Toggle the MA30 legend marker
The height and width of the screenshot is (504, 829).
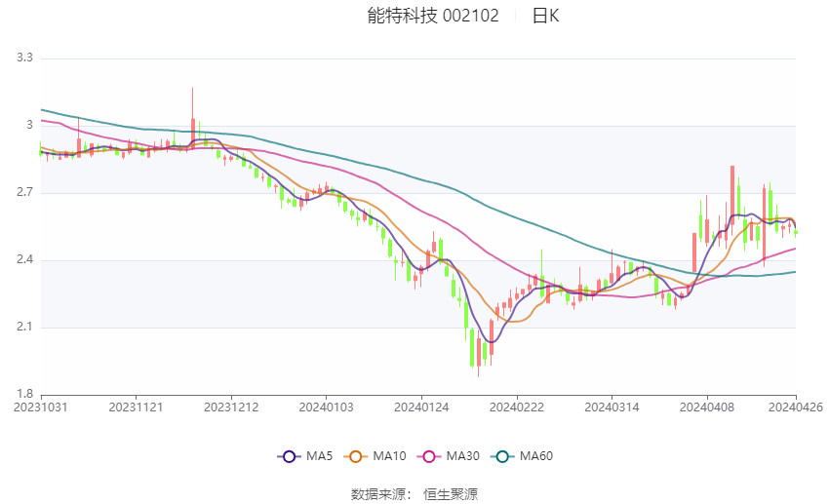[x=429, y=456]
